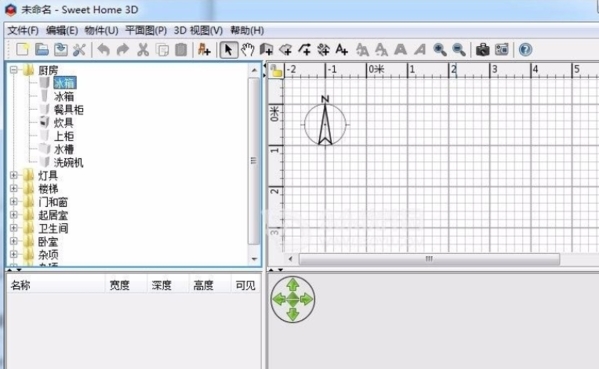Select the unhighlighted 冰箱 catalog item
The height and width of the screenshot is (369, 599).
(64, 96)
